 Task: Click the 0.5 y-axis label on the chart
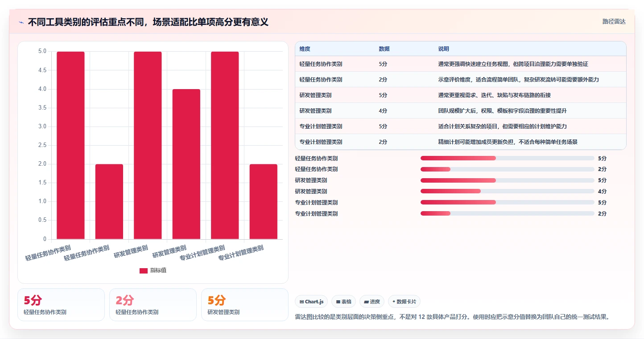(x=42, y=221)
